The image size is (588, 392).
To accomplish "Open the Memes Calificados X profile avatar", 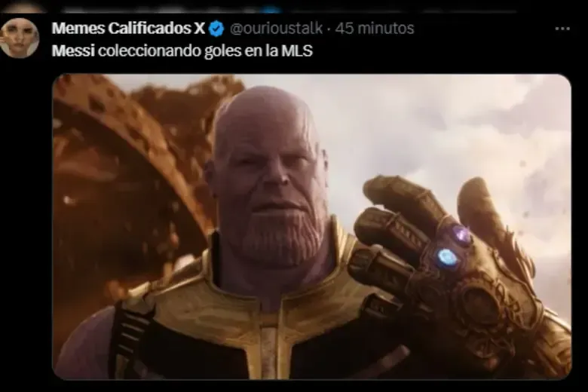I will click(20, 38).
